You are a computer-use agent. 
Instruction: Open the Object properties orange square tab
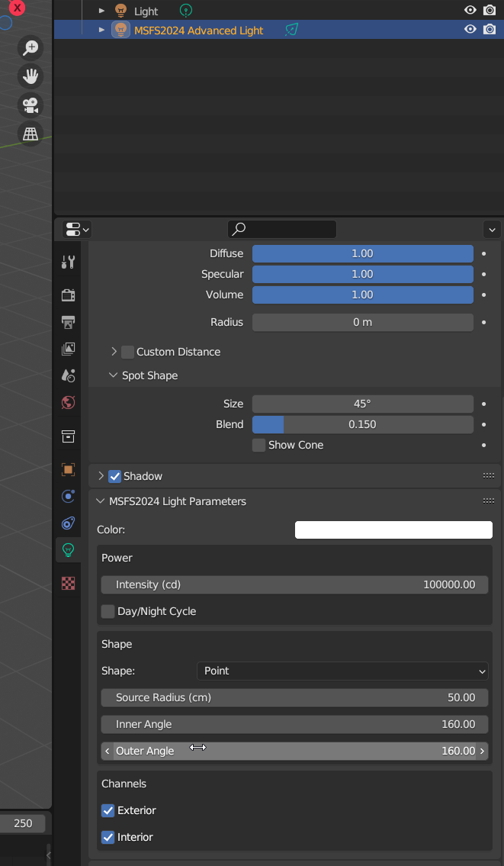pyautogui.click(x=68, y=469)
